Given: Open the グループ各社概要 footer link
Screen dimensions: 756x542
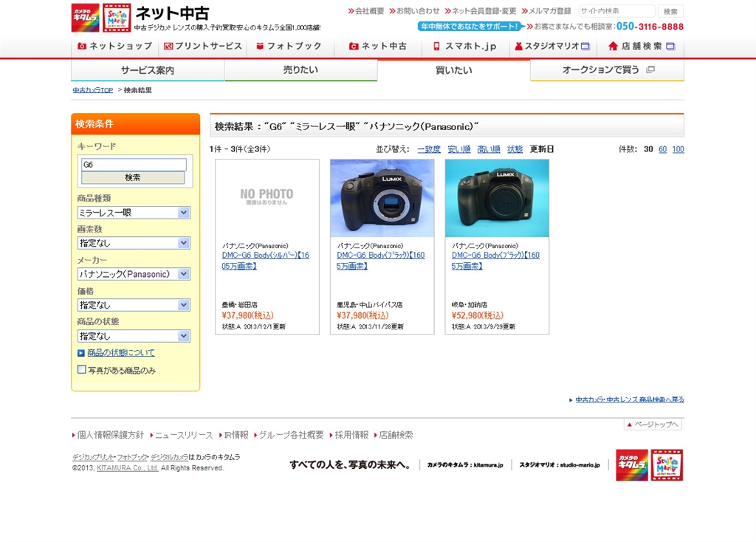Looking at the screenshot, I should [291, 435].
